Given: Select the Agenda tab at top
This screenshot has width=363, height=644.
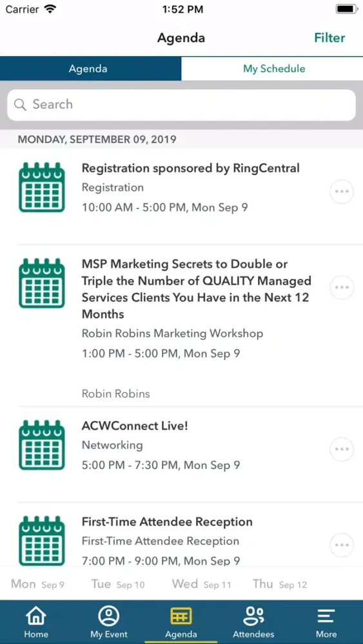Looking at the screenshot, I should click(x=90, y=69).
